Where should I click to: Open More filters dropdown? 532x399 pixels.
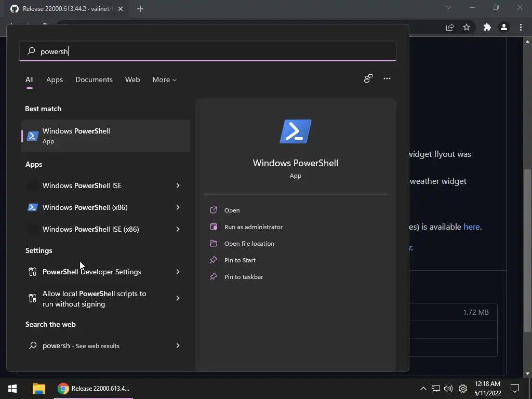(165, 79)
